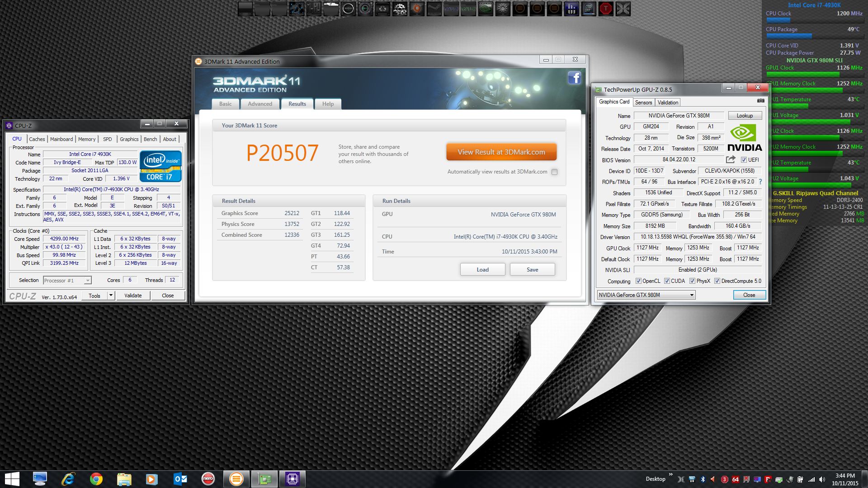Click the Intel Core dock icon
Image resolution: width=868 pixels, height=488 pixels.
[589, 8]
